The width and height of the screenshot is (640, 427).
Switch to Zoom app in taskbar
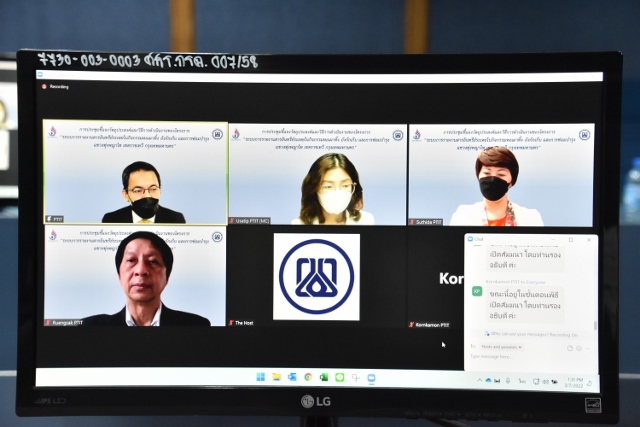371,378
